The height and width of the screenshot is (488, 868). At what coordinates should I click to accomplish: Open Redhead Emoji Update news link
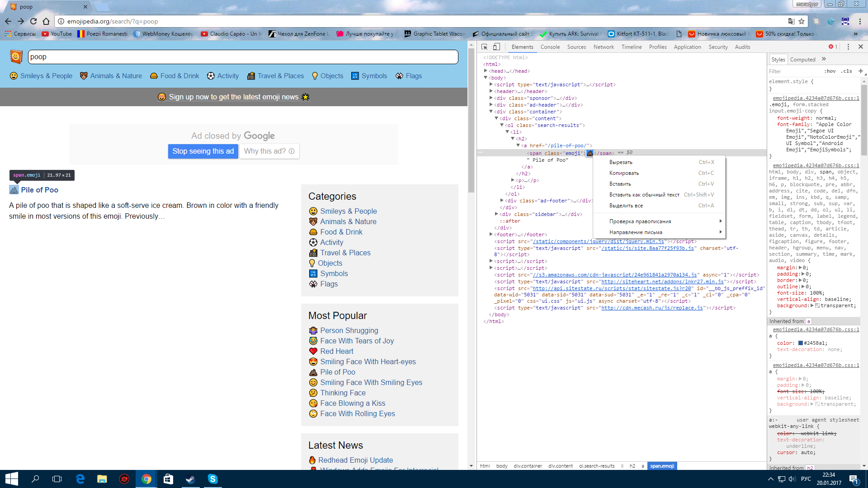click(355, 460)
